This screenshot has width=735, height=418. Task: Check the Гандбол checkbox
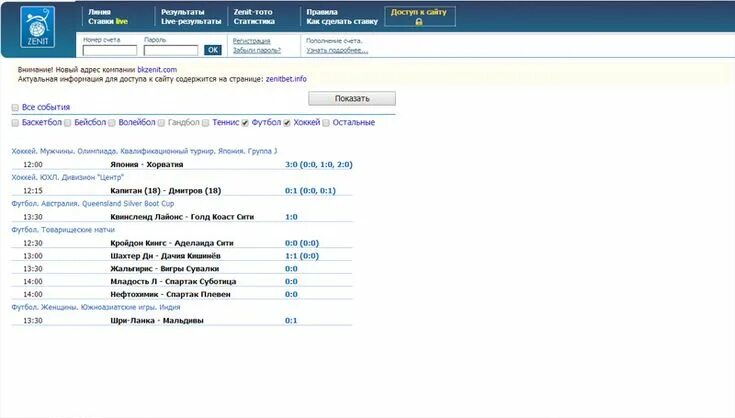click(x=161, y=123)
